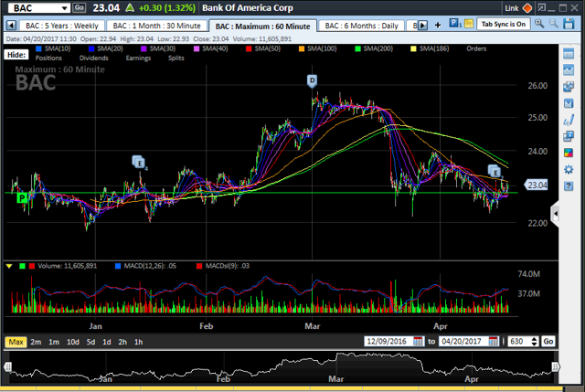Switch to BAC 6 Months Daily tab
Image resolution: width=585 pixels, height=392 pixels.
coord(362,26)
